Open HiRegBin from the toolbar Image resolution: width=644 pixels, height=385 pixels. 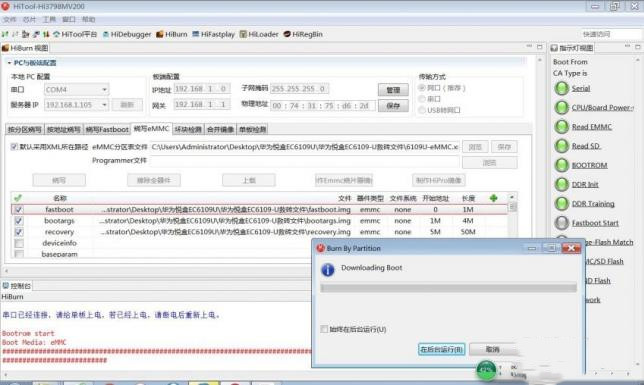coord(303,34)
